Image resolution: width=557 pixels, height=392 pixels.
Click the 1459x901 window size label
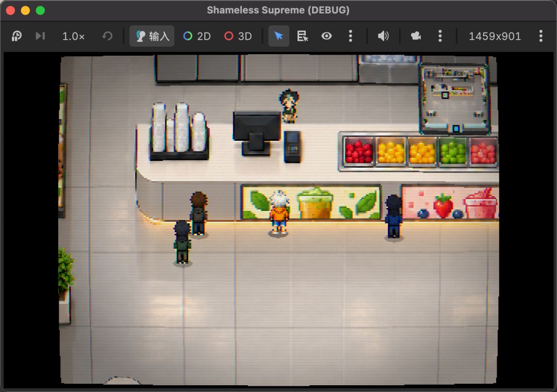point(495,36)
